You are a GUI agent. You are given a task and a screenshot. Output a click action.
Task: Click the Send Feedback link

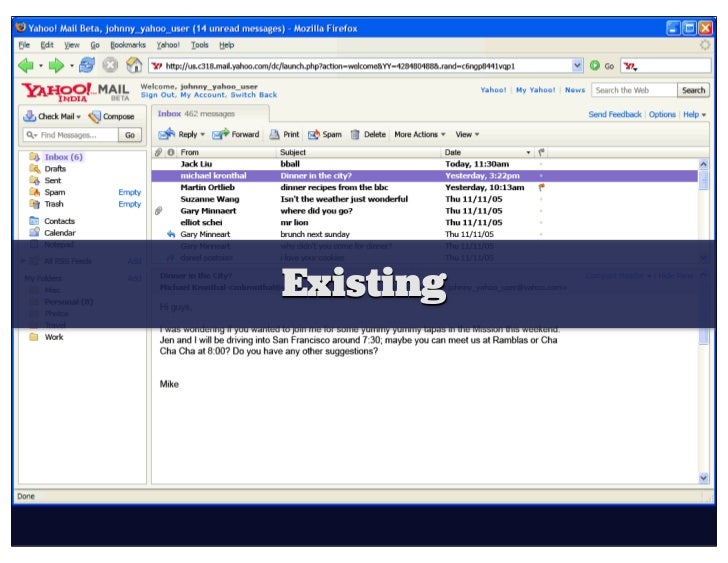point(614,115)
